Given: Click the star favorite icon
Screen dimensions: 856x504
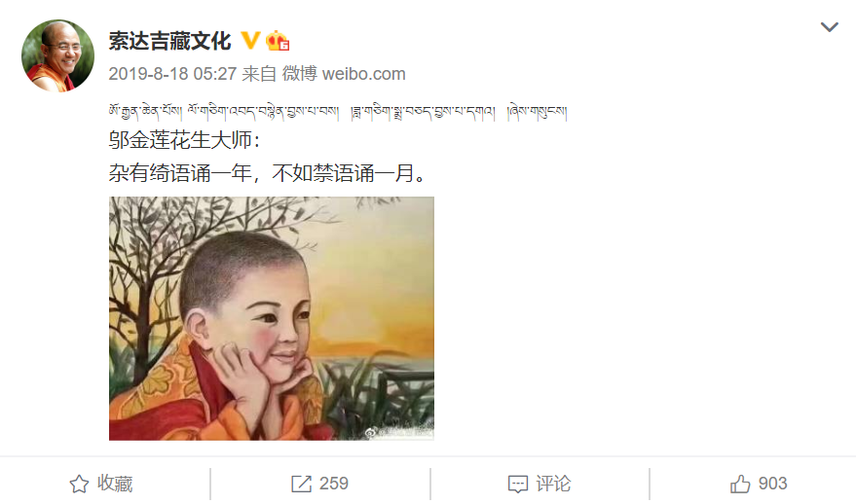Looking at the screenshot, I should click(x=79, y=484).
